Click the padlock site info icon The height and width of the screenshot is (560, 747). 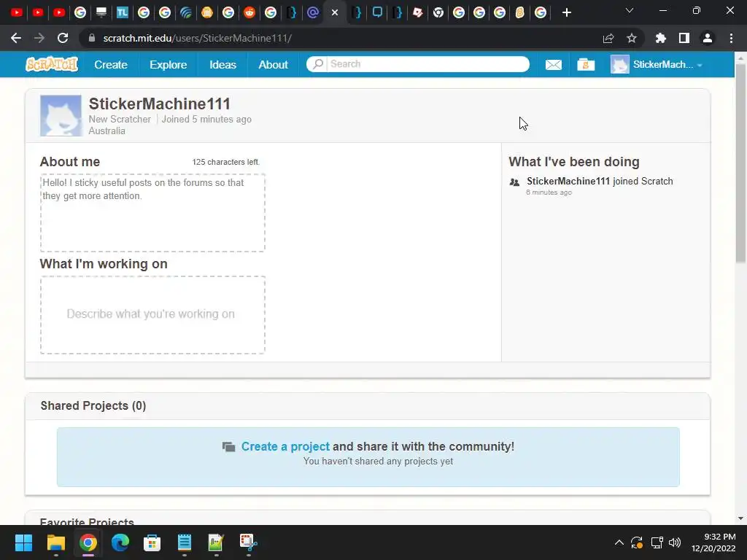(x=92, y=38)
